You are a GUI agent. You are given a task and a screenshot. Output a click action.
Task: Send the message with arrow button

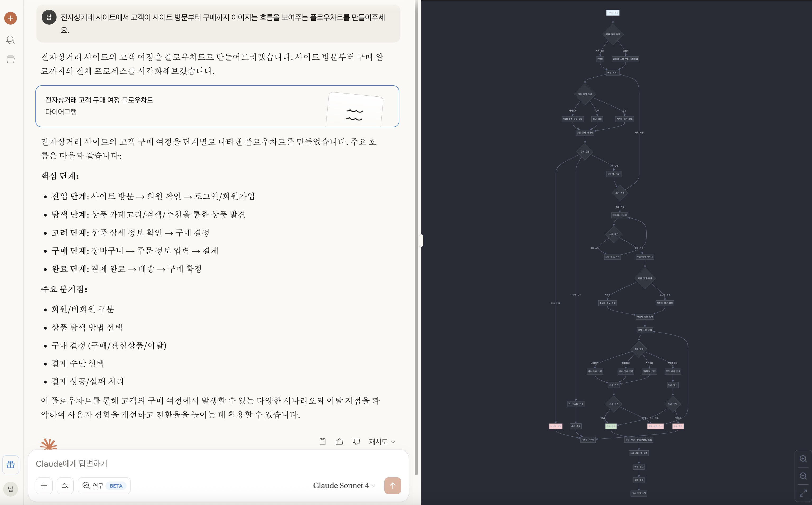click(x=393, y=486)
